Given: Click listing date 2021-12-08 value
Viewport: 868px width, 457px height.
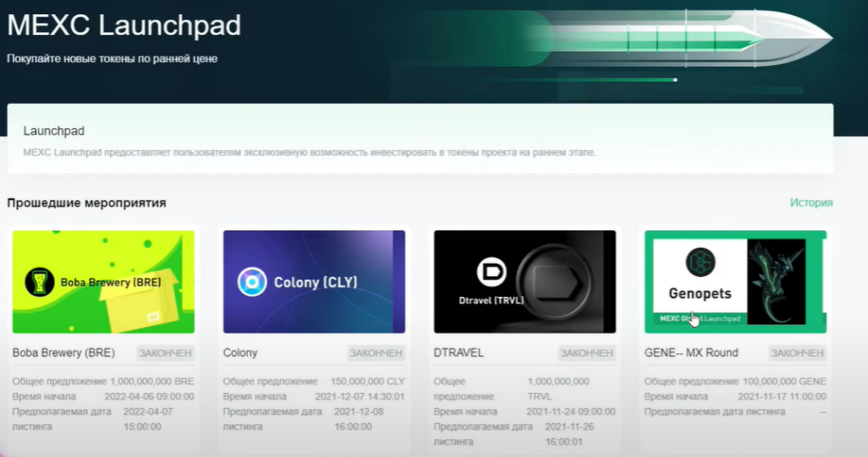Looking at the screenshot, I should 358,419.
